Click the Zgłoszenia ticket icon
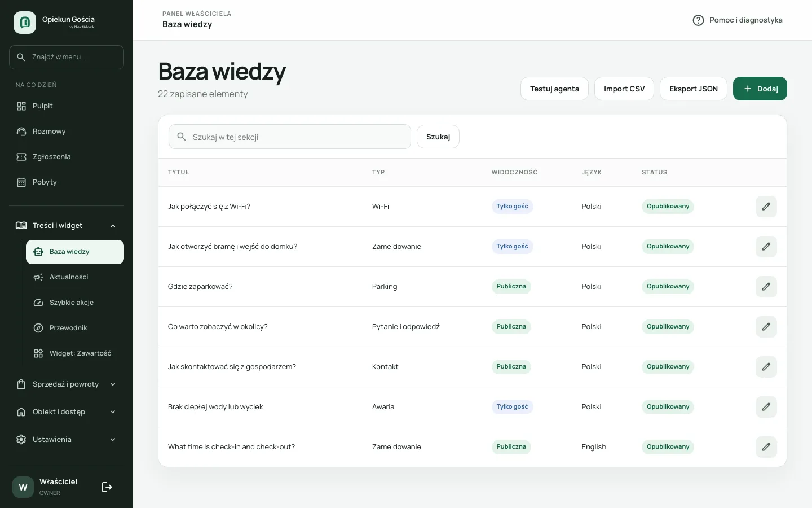812x508 pixels. click(x=21, y=157)
